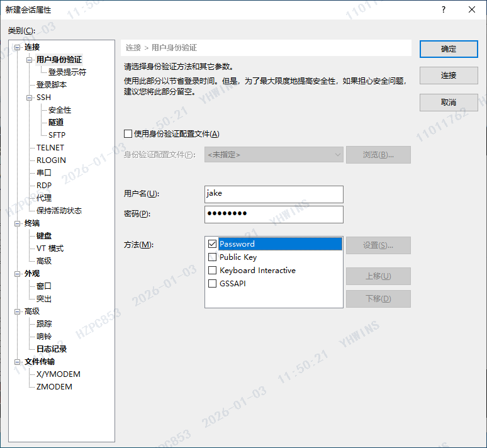The image size is (487, 448).
Task: Select 外观 tree item
Action: click(32, 274)
